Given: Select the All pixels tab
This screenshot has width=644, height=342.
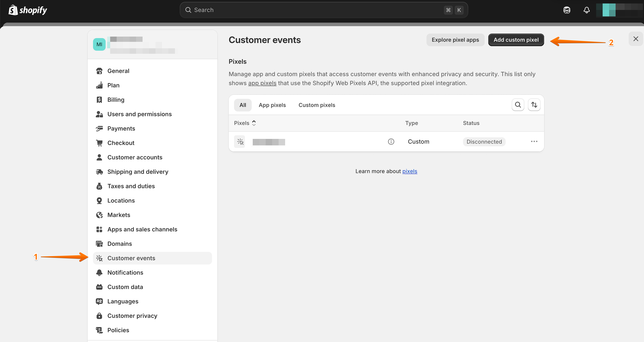Looking at the screenshot, I should [242, 105].
